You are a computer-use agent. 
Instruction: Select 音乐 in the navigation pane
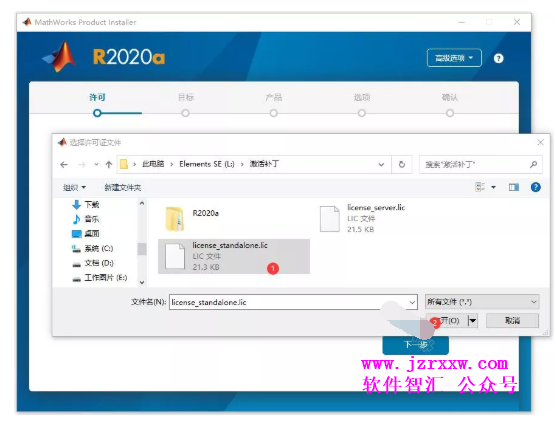click(x=86, y=219)
